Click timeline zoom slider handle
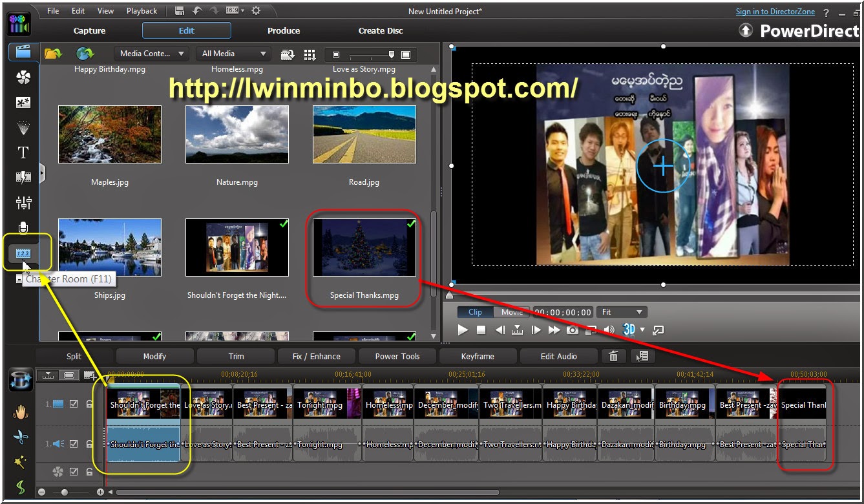The image size is (864, 504). [x=64, y=492]
